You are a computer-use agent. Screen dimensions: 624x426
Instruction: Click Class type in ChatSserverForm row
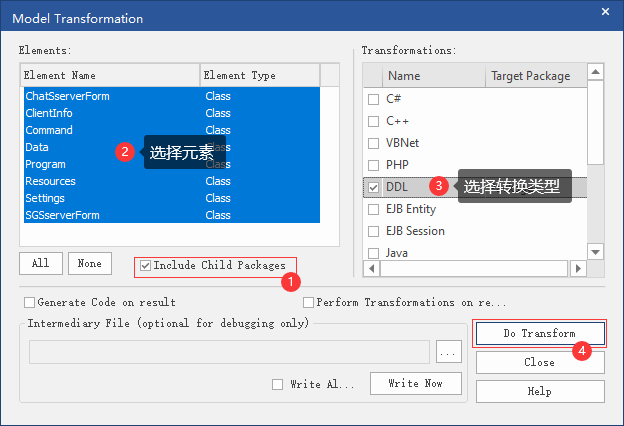pyautogui.click(x=218, y=96)
